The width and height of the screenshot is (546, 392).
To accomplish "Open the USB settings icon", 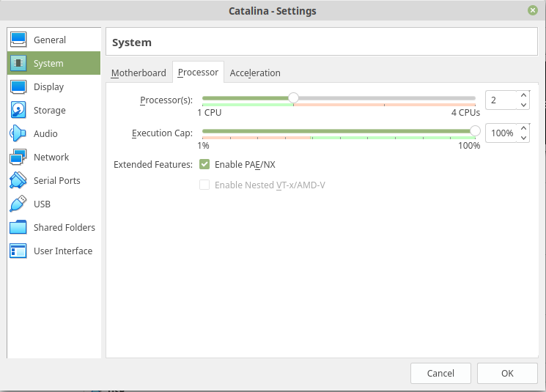I will point(18,204).
